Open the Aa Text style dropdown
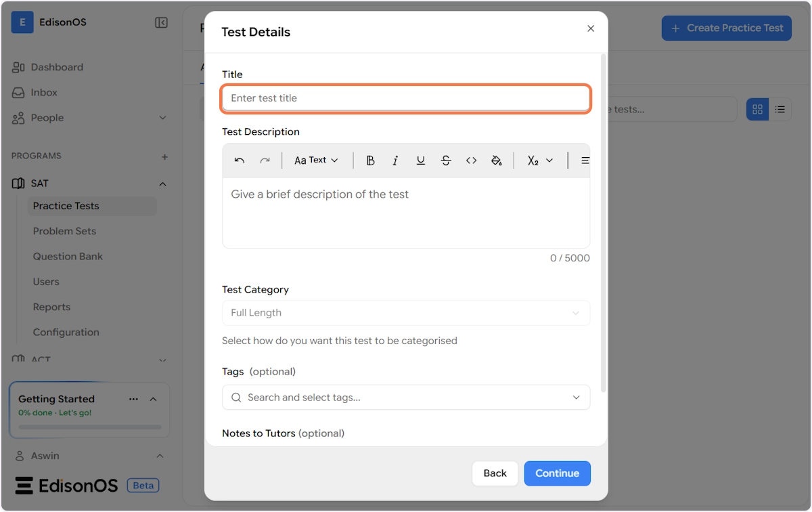This screenshot has height=512, width=812. (x=316, y=161)
